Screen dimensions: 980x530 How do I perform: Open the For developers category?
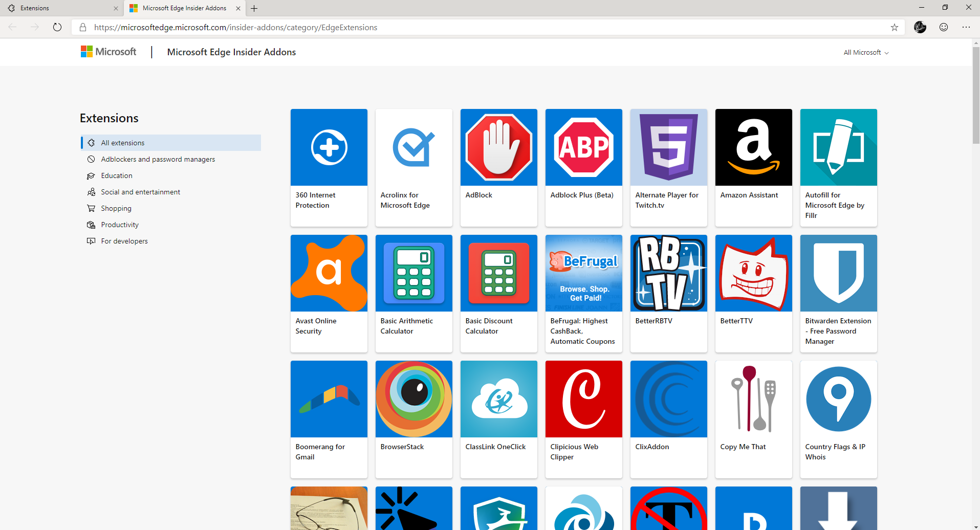pos(171,241)
